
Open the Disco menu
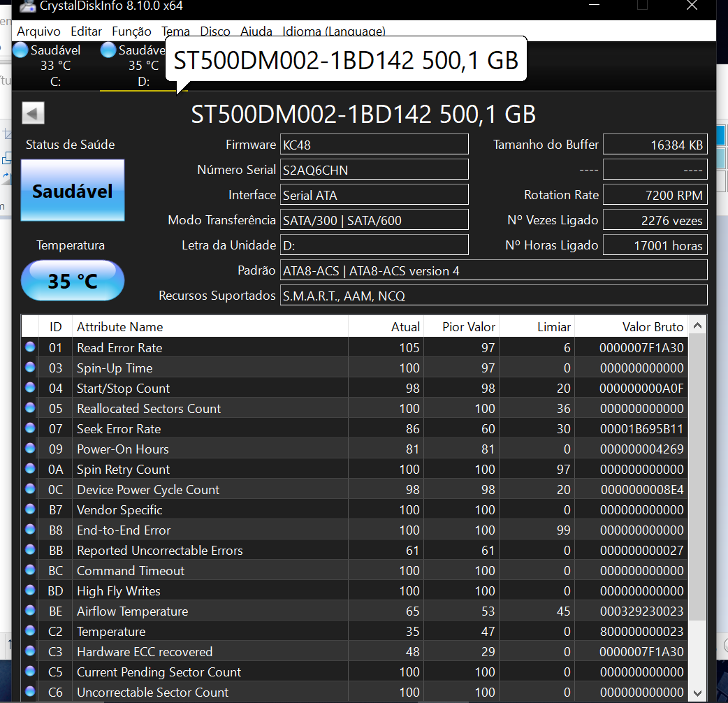click(215, 31)
